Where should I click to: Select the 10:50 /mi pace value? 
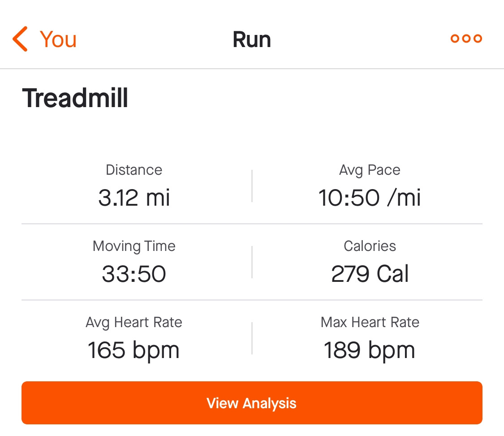click(370, 198)
